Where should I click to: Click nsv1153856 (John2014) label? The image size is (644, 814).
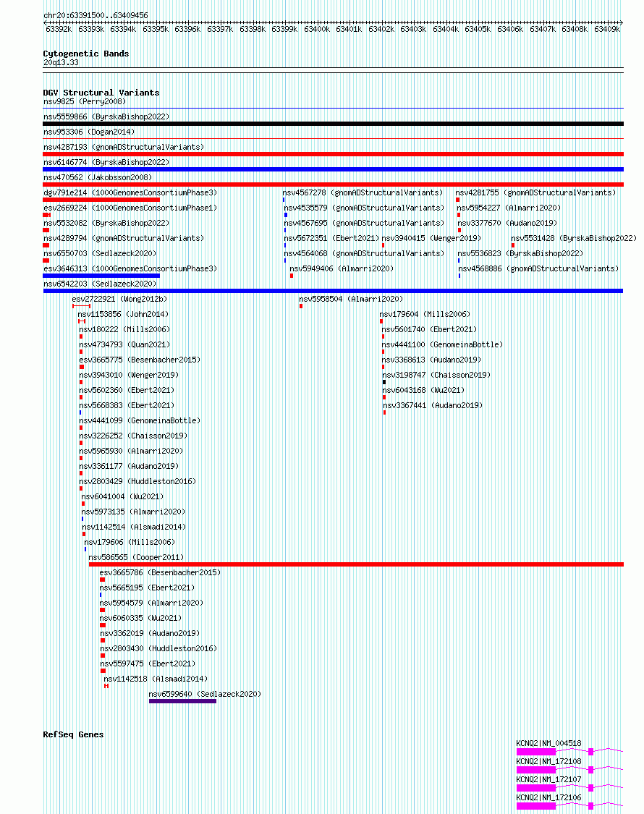[123, 314]
